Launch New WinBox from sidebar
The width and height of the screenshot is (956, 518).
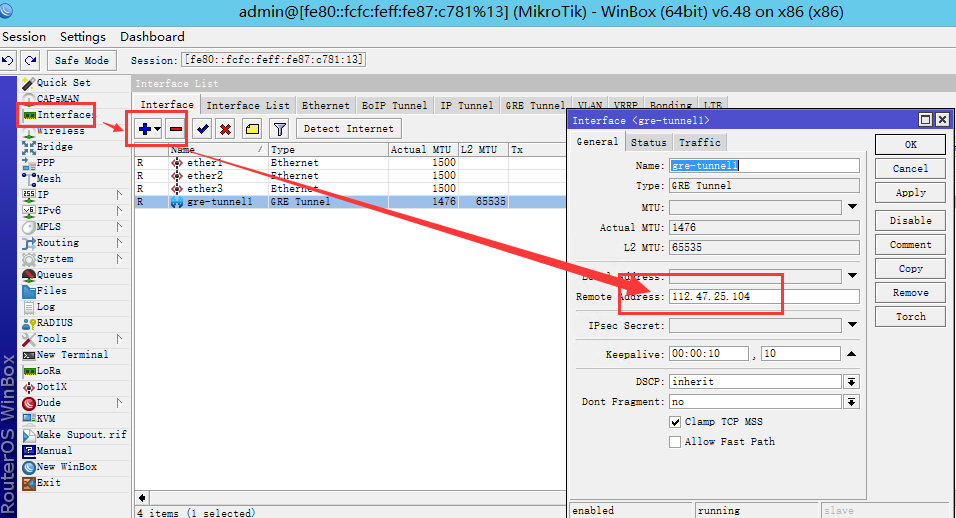click(66, 466)
